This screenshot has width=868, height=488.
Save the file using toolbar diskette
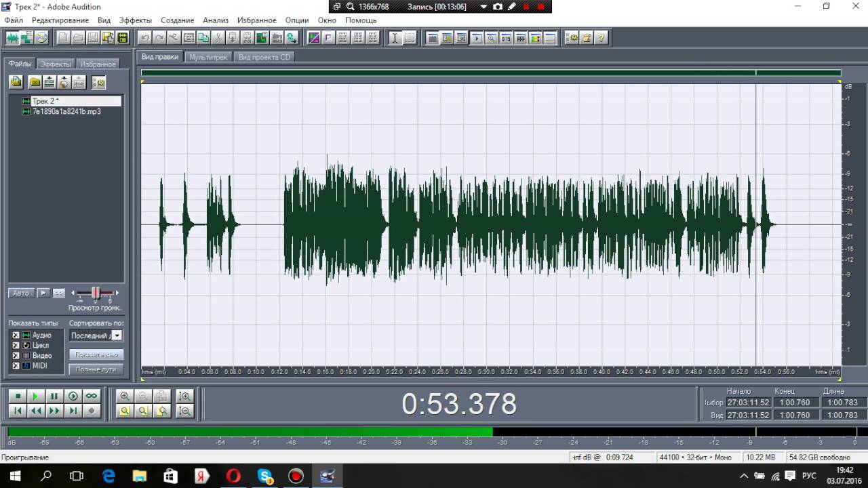[x=93, y=38]
